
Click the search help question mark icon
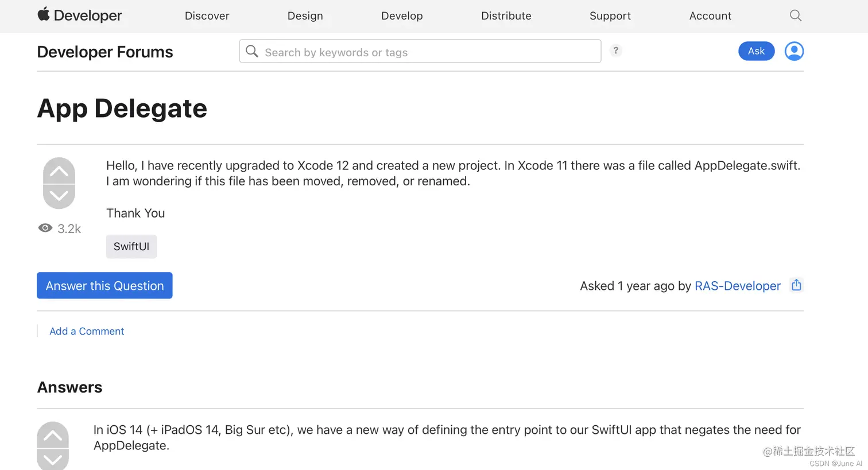615,51
